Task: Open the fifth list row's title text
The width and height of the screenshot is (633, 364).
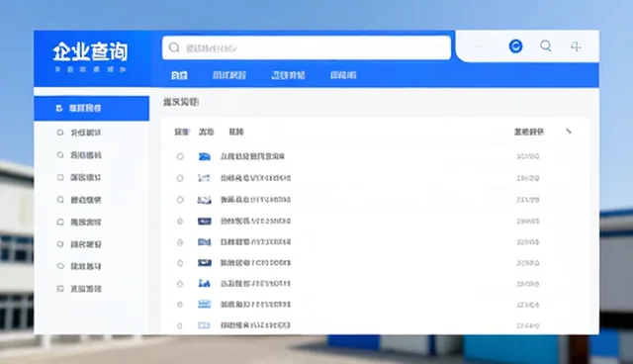Action: [x=255, y=242]
